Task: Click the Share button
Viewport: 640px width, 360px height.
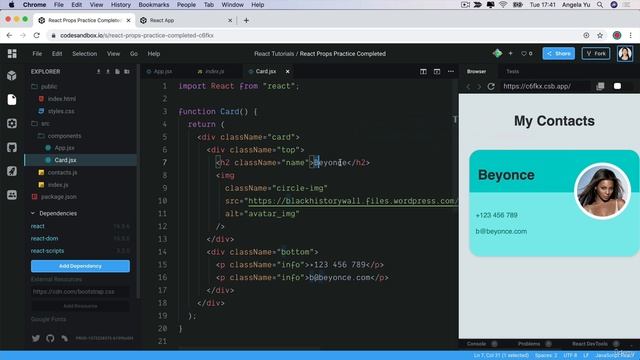Action: tap(558, 53)
